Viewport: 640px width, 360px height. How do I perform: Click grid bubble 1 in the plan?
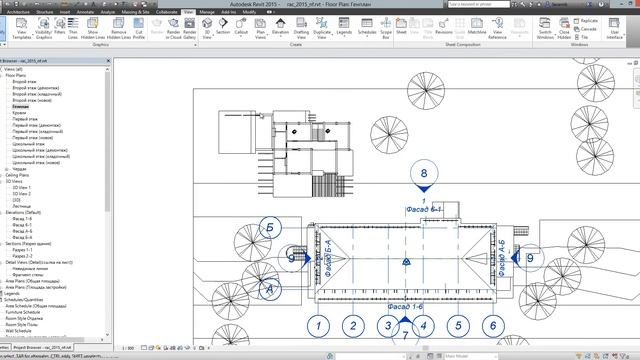point(318,326)
